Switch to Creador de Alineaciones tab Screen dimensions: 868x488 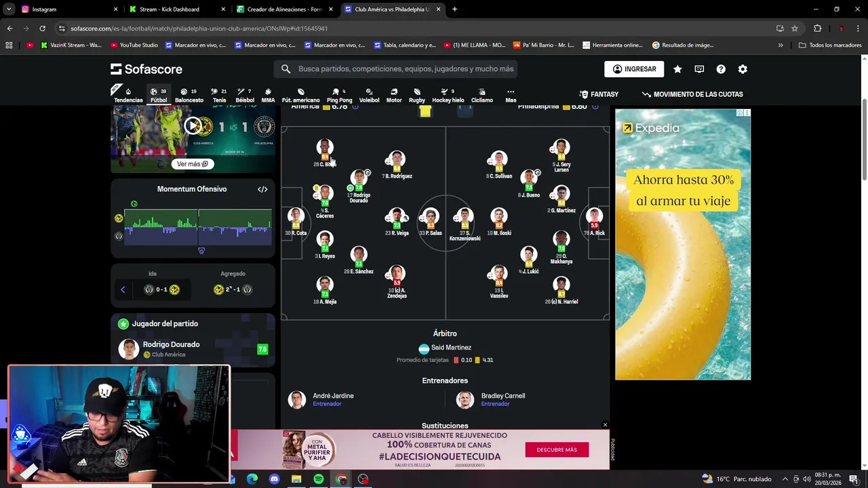coord(285,9)
